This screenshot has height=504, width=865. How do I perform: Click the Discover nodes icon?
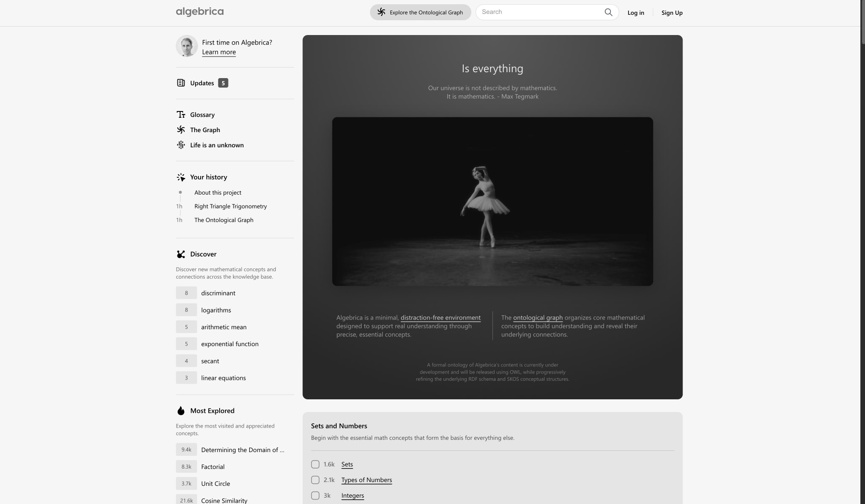(181, 254)
